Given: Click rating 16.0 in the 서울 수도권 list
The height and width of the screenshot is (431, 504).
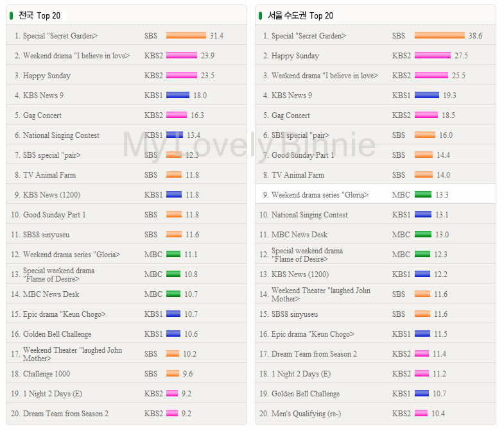Looking at the screenshot, I should click(446, 135).
